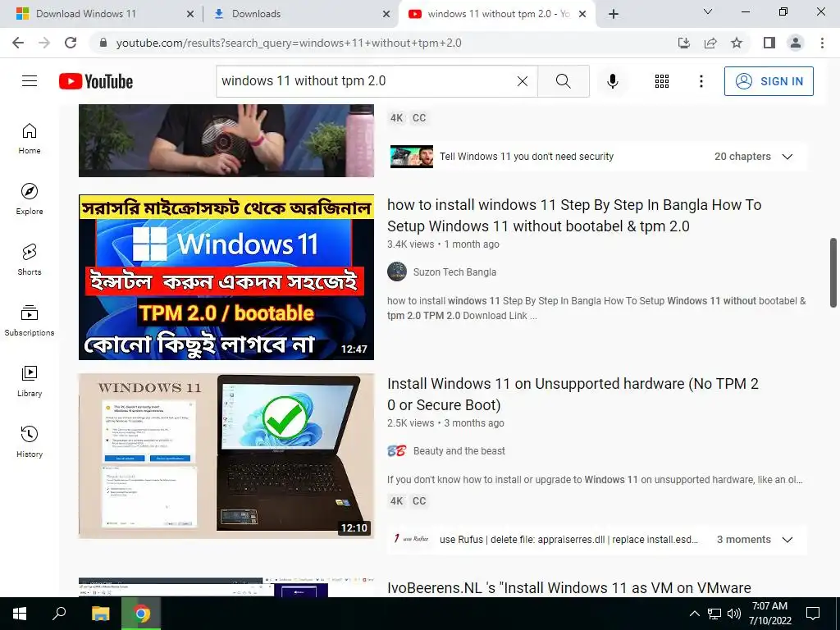
Task: Click the Suzon Tech Bangla channel avatar
Action: click(x=397, y=272)
